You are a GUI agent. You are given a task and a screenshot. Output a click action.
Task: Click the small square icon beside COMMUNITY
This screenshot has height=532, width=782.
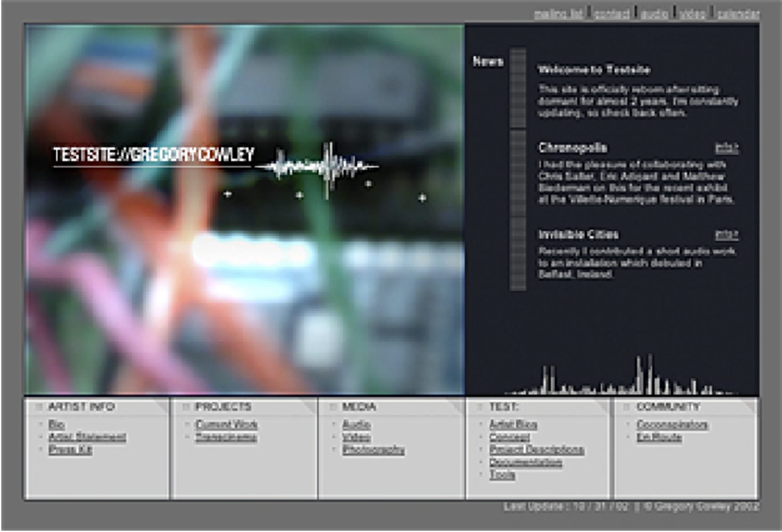626,407
